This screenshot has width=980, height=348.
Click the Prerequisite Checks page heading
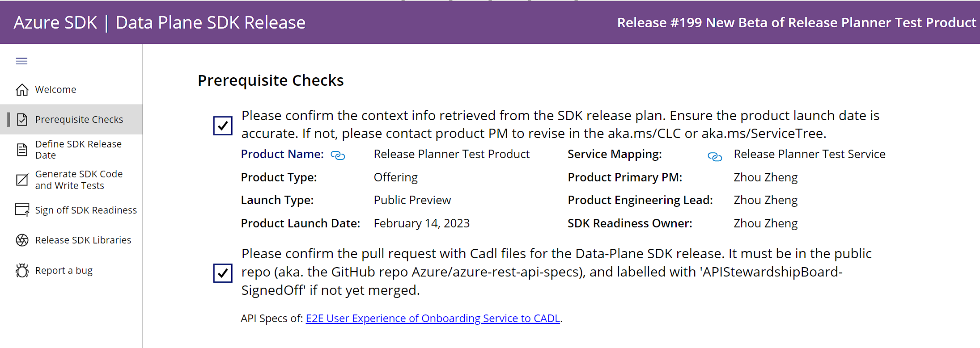(271, 80)
